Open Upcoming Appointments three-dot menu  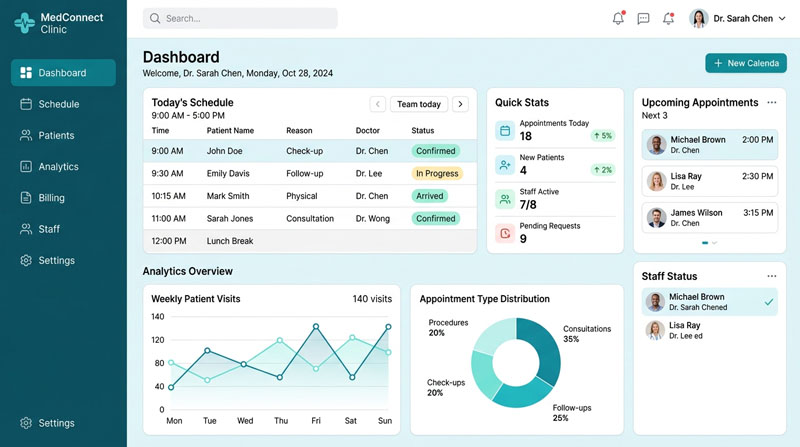click(771, 103)
